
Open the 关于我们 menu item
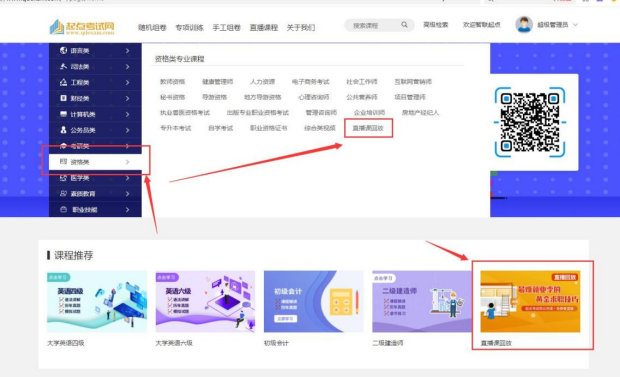pos(301,27)
